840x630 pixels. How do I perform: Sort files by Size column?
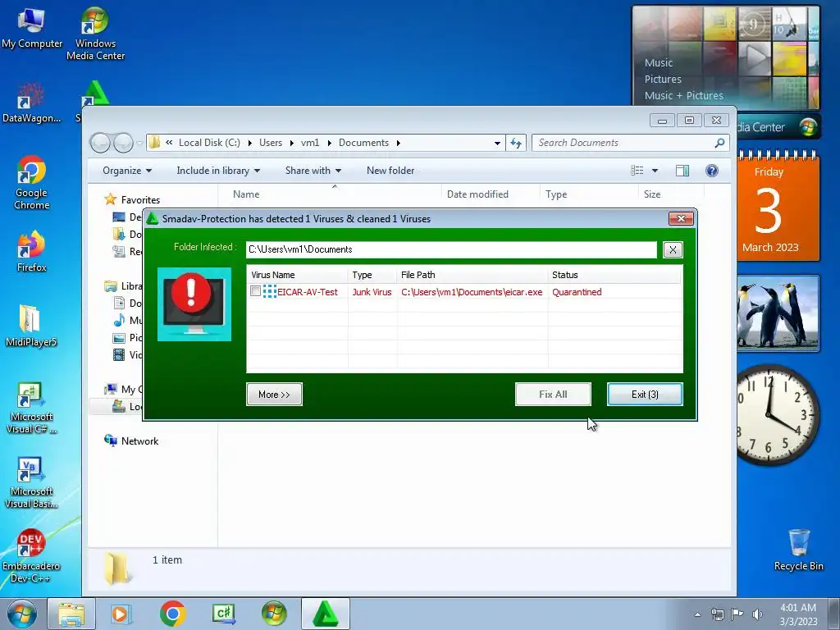point(652,194)
